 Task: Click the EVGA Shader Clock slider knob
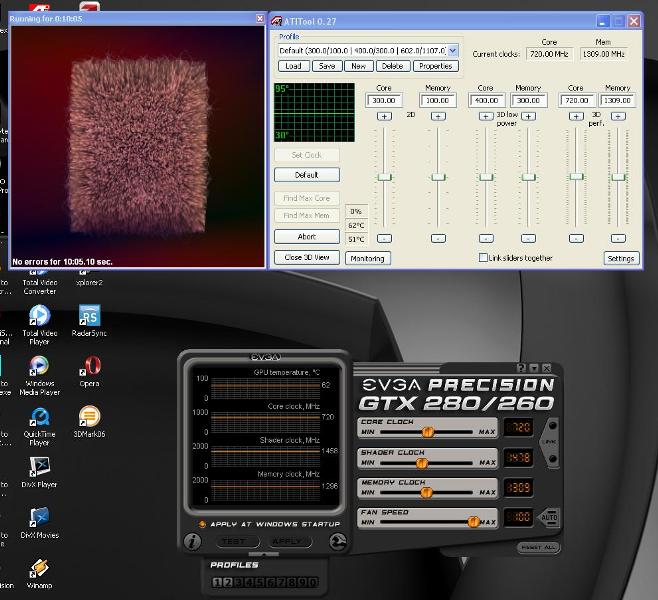[x=421, y=463]
